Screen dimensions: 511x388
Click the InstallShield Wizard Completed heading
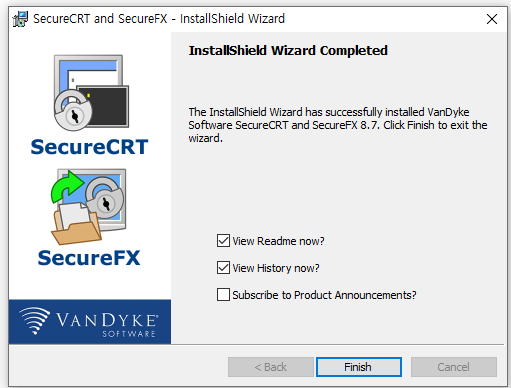coord(288,51)
